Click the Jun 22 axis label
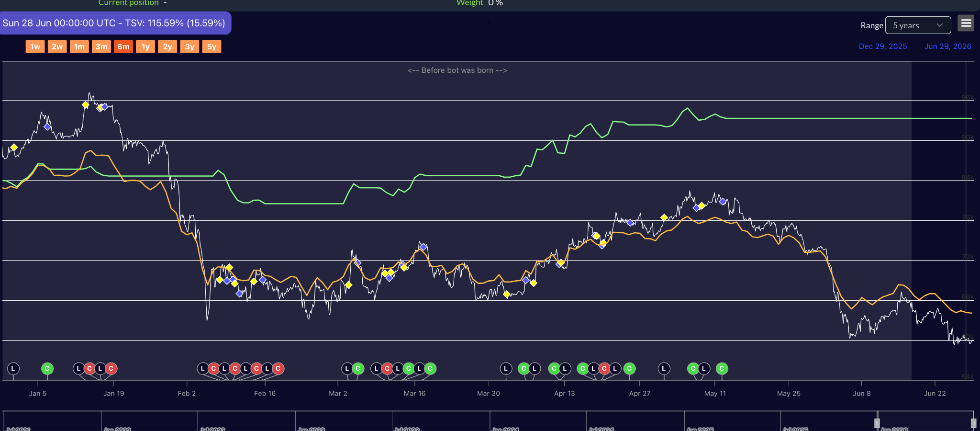The image size is (980, 431). point(935,393)
